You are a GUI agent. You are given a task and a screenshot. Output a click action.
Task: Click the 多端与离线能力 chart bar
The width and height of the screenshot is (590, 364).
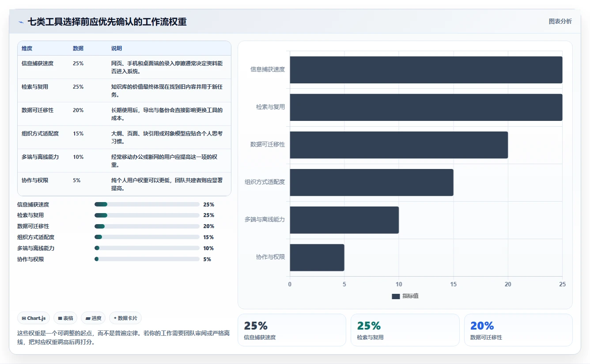344,220
